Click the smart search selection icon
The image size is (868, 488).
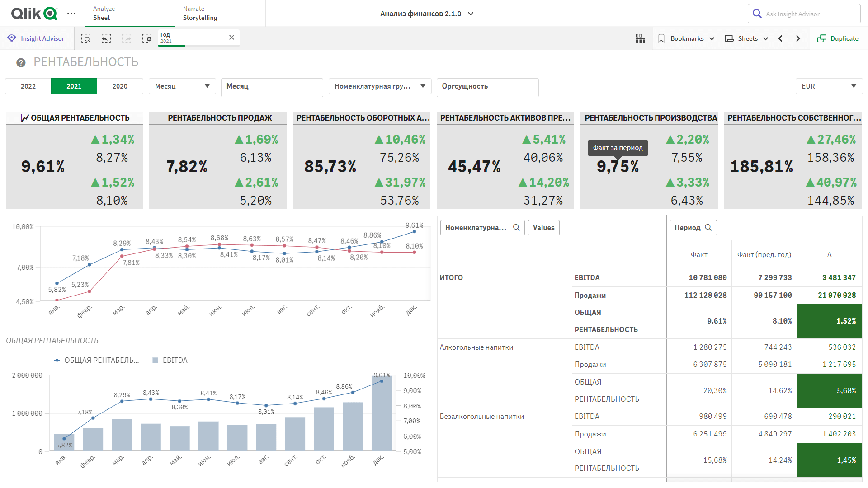[86, 38]
